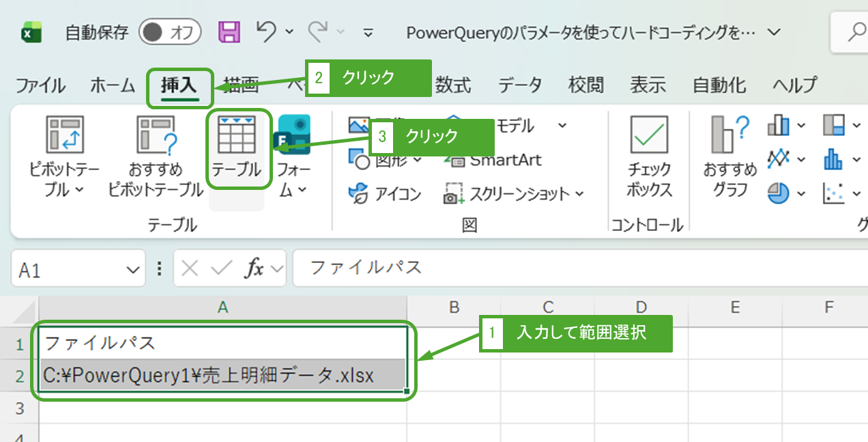Viewport: 868px width, 442px height.
Task: Open the File (ファイル) menu
Action: (x=40, y=85)
